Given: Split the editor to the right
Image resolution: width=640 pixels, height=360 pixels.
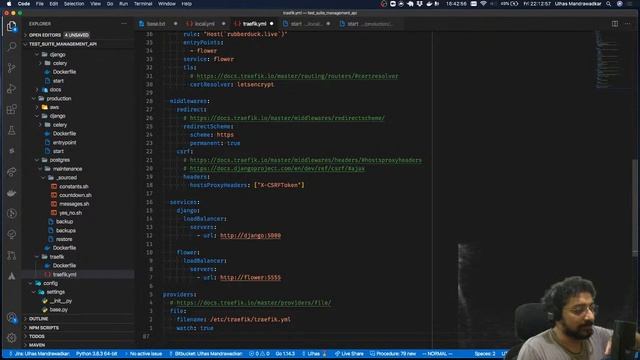Looking at the screenshot, I should [x=615, y=24].
